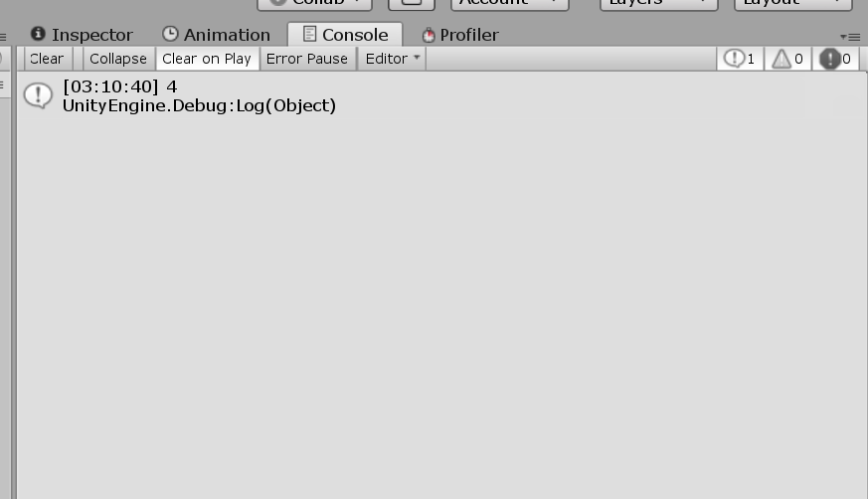The height and width of the screenshot is (499, 868).
Task: Open the Profiler tab with stopwatch icon
Action: [x=460, y=35]
